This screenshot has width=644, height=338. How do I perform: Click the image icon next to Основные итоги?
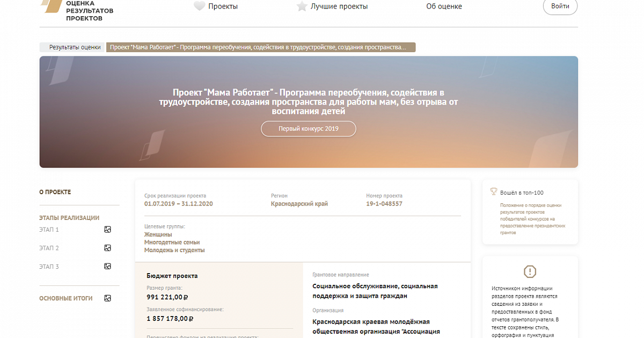[x=107, y=298]
